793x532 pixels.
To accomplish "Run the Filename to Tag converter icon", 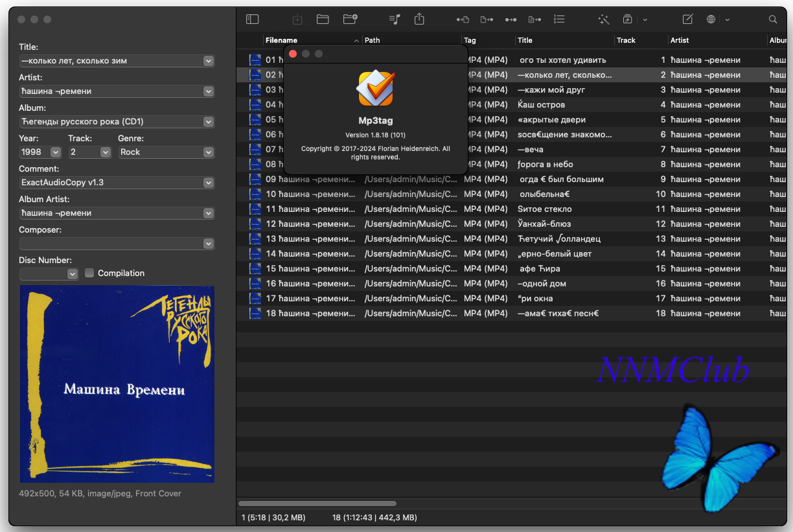I will 487,19.
